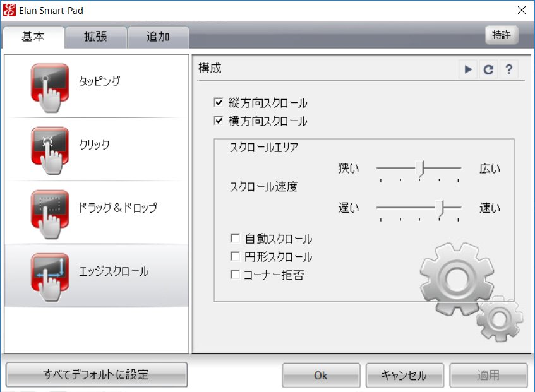Image resolution: width=535 pixels, height=392 pixels.
Task: Click the エッジスクロール label in the list
Action: tap(114, 271)
